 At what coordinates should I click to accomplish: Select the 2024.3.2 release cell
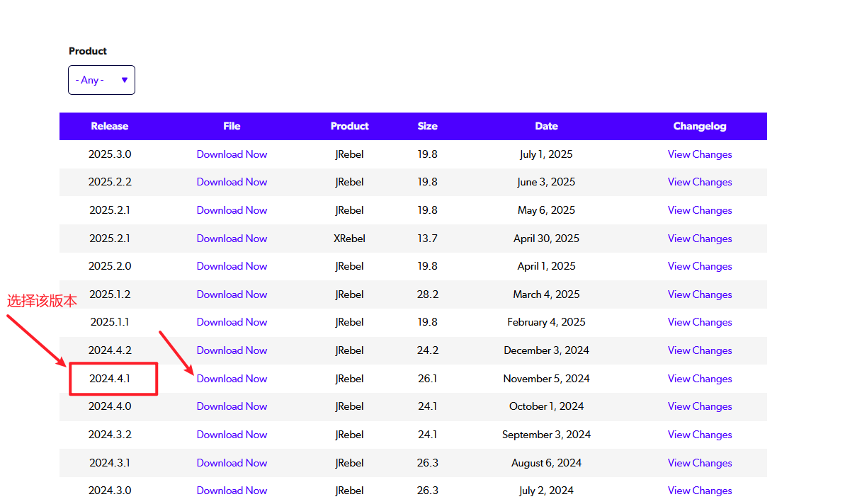tap(110, 435)
